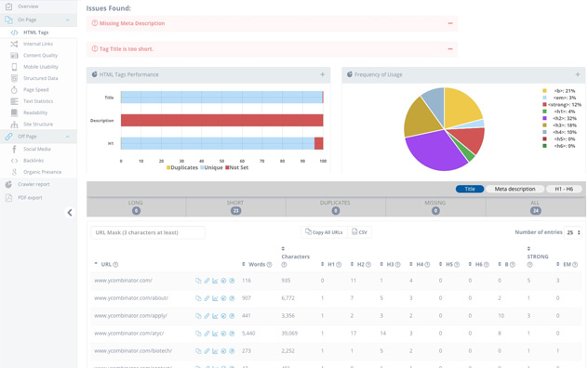
Task: Select the SHORT filter tab
Action: [235, 207]
